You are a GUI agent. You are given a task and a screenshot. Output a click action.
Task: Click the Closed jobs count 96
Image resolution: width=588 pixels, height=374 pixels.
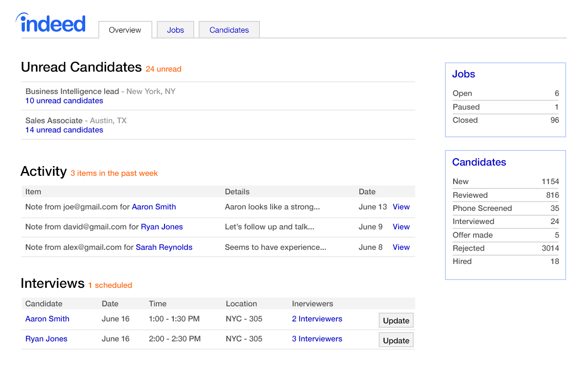tap(555, 120)
